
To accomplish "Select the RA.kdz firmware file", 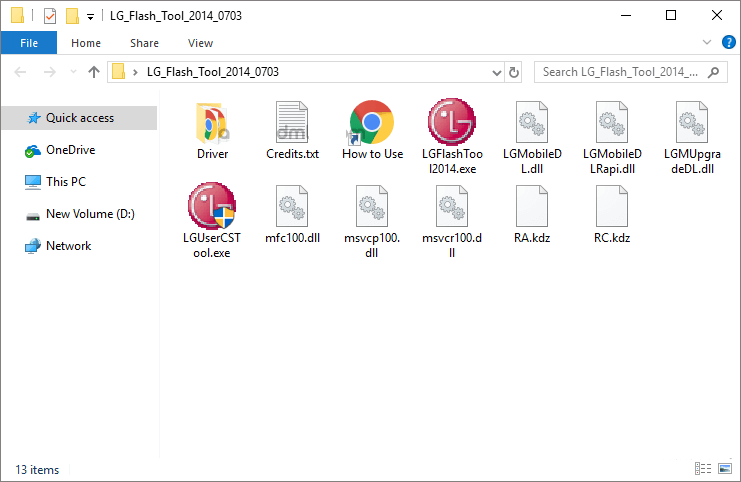I will [x=532, y=207].
